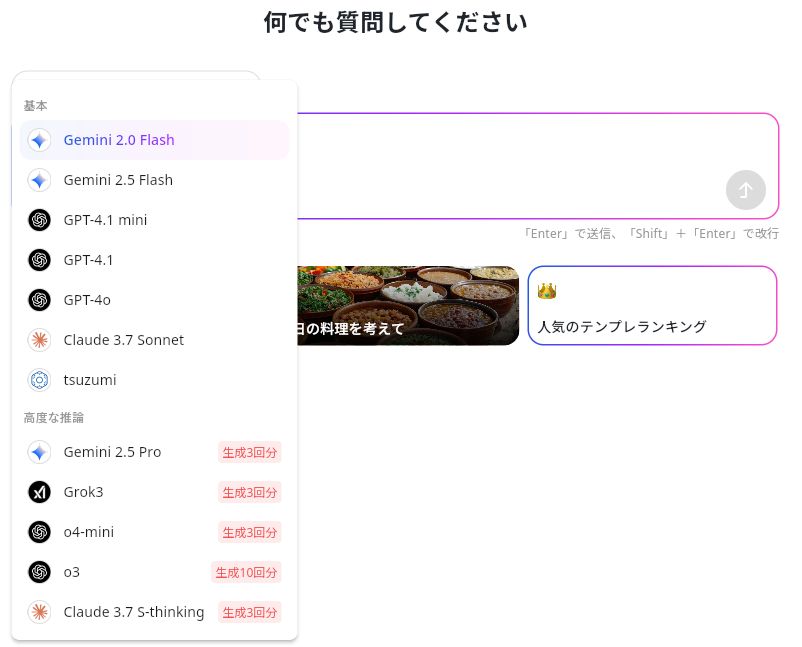Pick Gemini 2.5 Pro under 高度な推論
Screen dimensions: 802x647
pyautogui.click(x=154, y=452)
